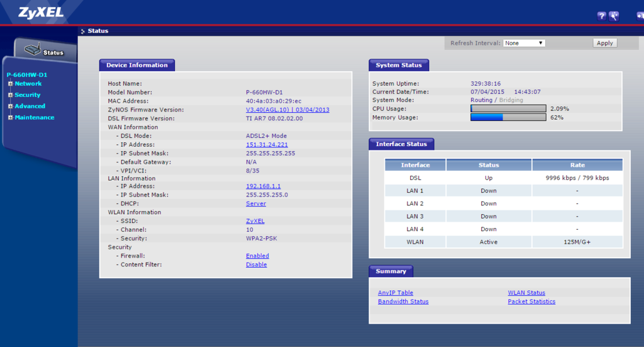Screen dimensions: 644x347
Task: Click the logout icon in header
Action: [640, 16]
